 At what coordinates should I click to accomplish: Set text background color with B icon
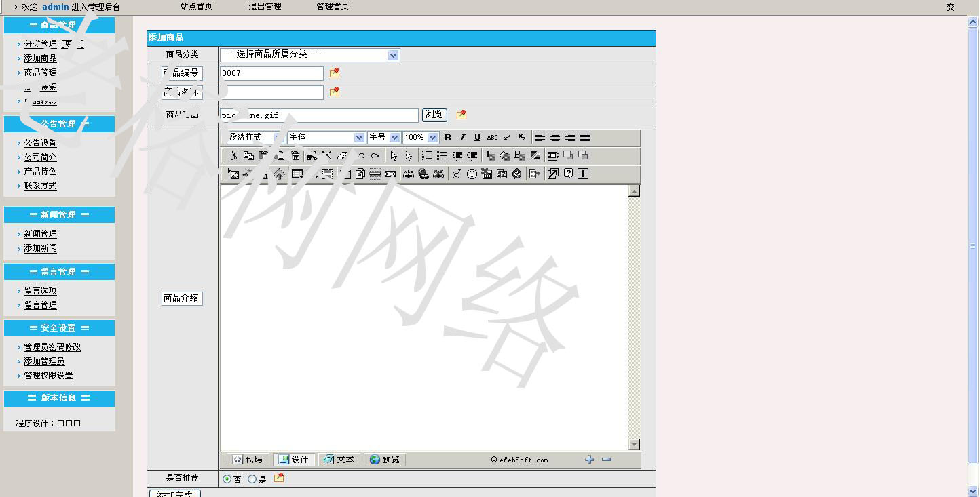[x=520, y=155]
